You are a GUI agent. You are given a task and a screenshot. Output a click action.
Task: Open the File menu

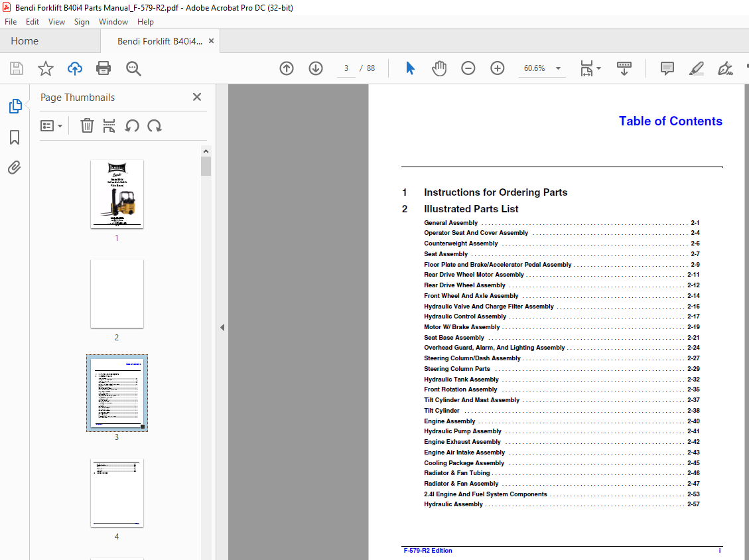[11, 22]
